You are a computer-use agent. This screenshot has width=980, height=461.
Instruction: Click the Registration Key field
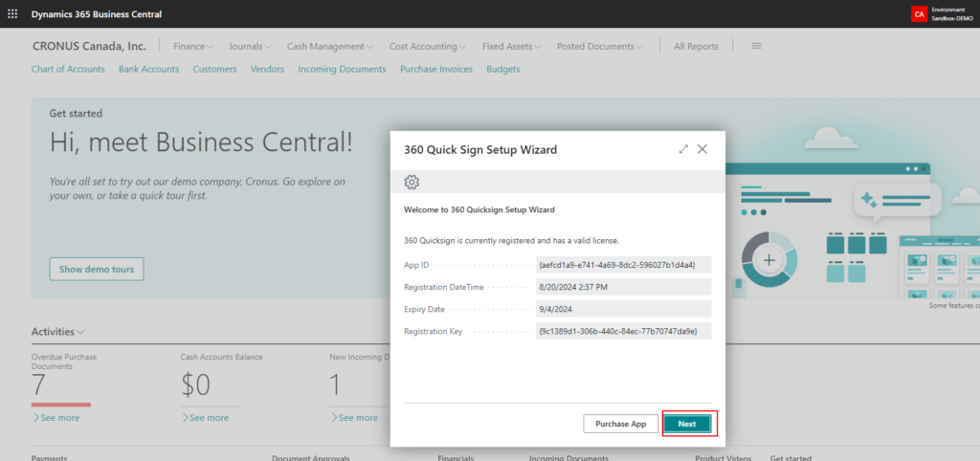click(624, 331)
